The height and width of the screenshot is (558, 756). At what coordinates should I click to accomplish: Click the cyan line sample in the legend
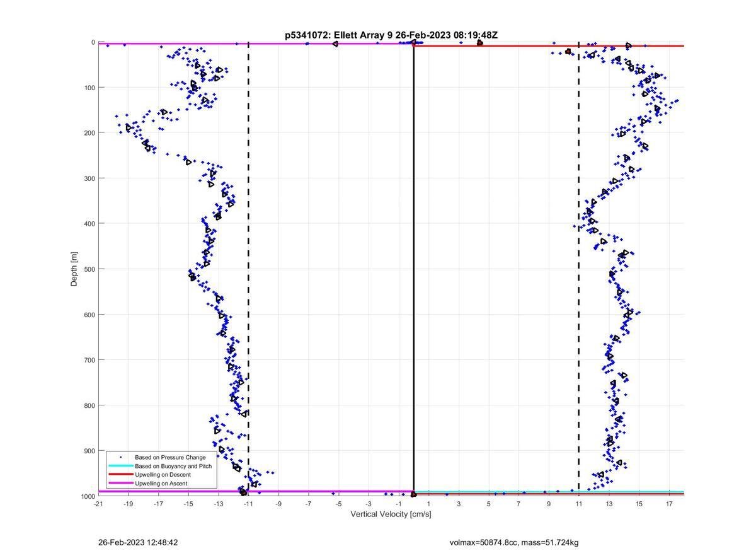[121, 466]
